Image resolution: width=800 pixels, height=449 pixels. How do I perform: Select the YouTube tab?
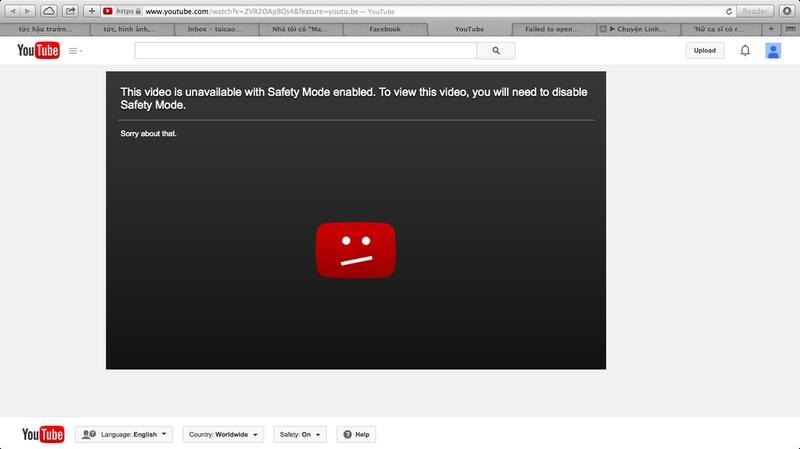click(x=469, y=29)
